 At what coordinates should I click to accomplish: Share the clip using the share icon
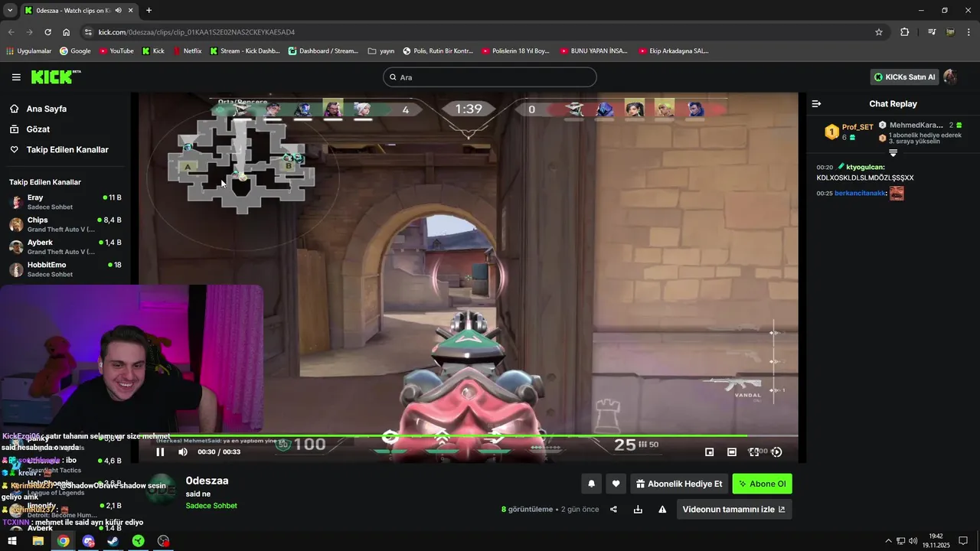point(613,510)
